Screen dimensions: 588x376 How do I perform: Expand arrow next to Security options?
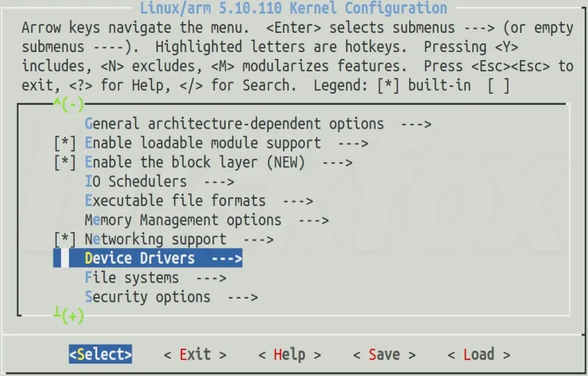243,297
